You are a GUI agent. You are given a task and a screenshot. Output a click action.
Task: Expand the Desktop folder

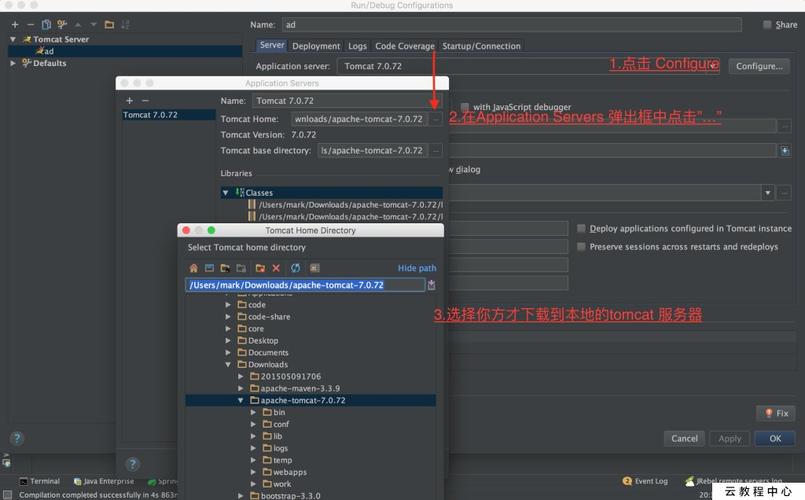[x=228, y=341]
